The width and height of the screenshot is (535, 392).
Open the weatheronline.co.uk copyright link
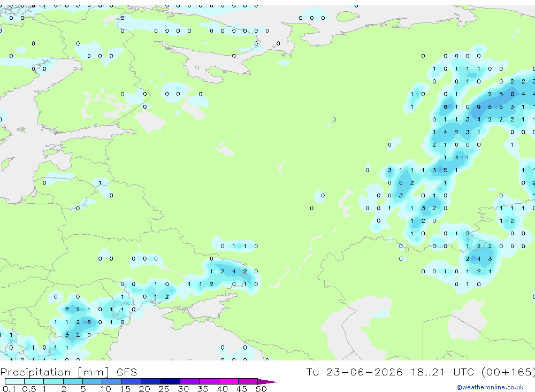point(490,387)
